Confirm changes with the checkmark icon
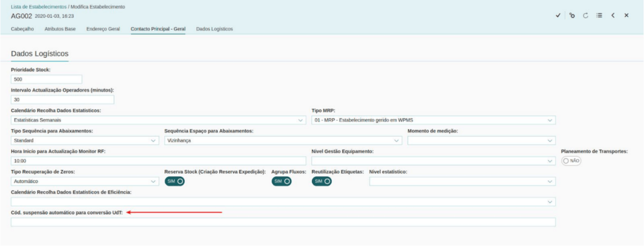Screen dimensions: 644x246 coord(558,16)
